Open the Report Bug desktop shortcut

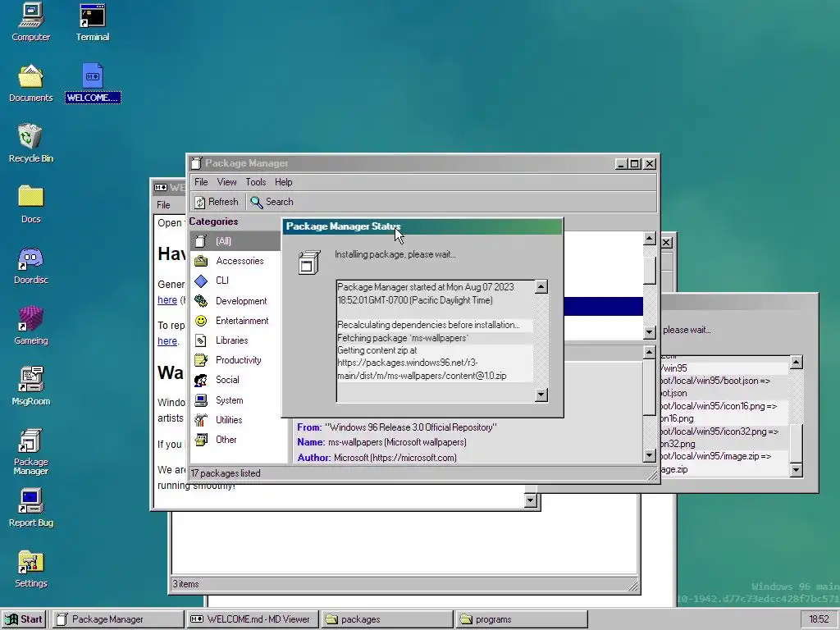30,508
